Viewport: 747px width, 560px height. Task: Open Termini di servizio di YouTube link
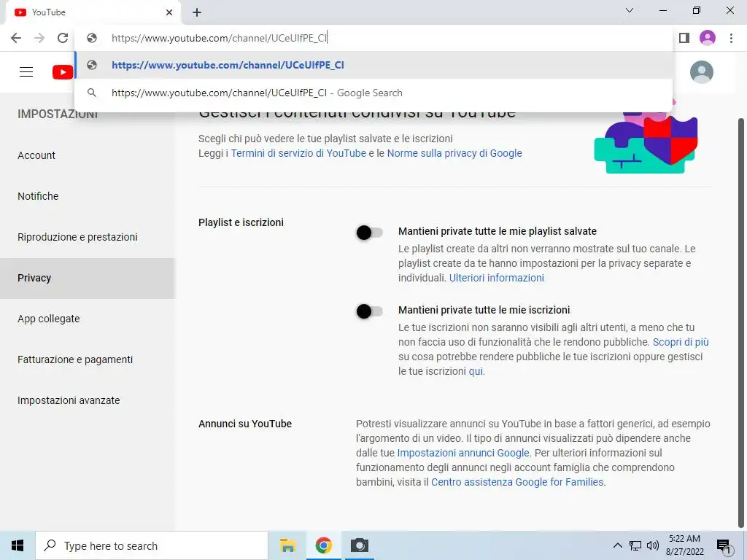tap(298, 153)
